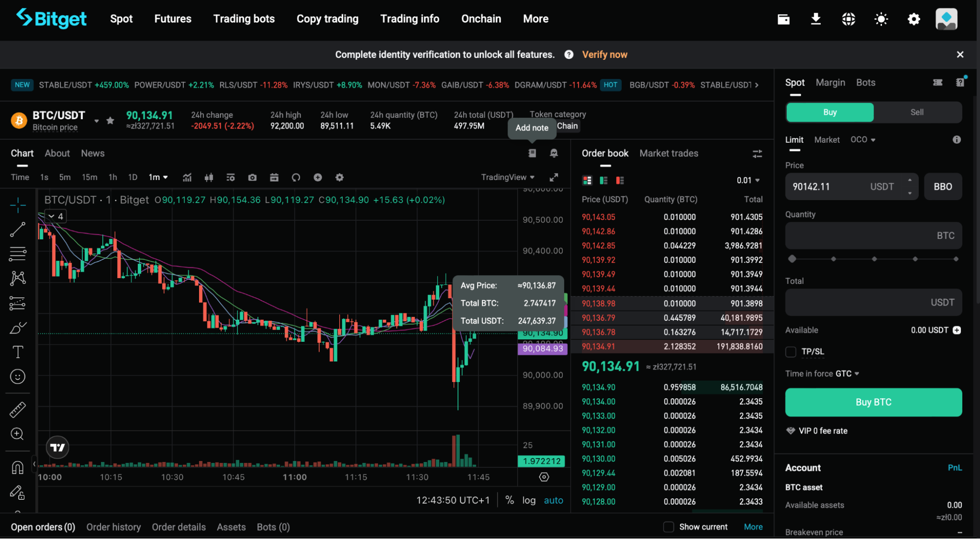Click the Verify now link
The image size is (980, 539).
(x=604, y=54)
